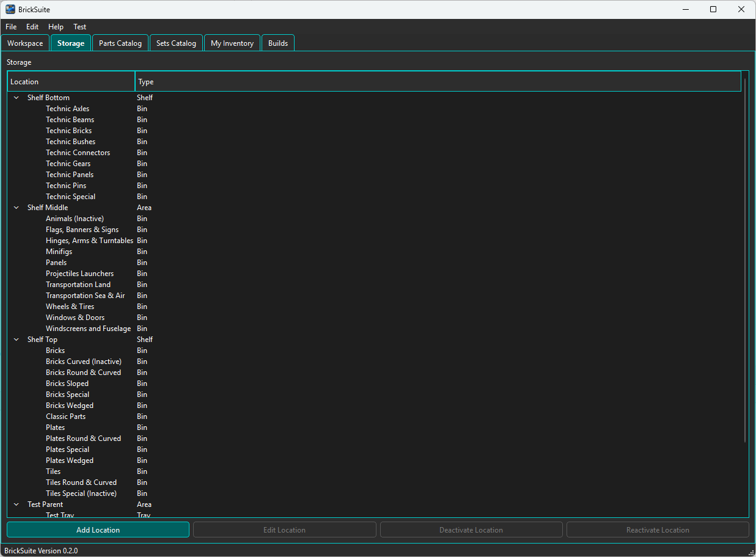This screenshot has width=756, height=557.
Task: Collapse the Shelf Top tree node
Action: pyautogui.click(x=17, y=340)
